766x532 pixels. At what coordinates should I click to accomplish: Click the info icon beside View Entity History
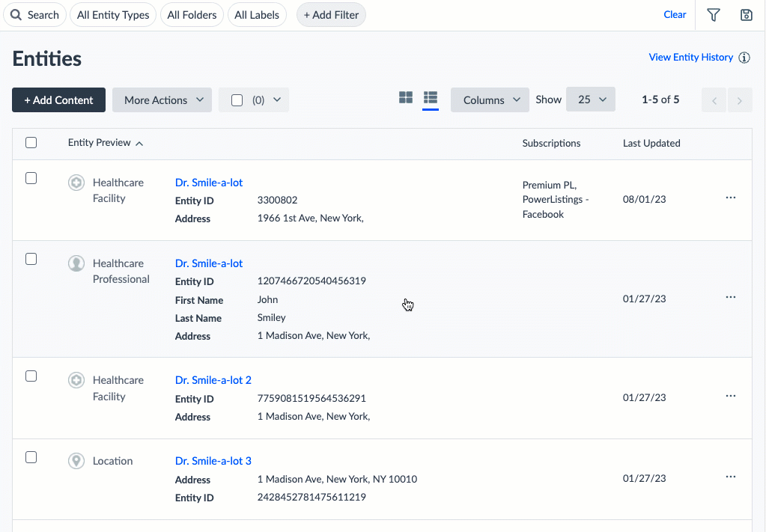744,58
